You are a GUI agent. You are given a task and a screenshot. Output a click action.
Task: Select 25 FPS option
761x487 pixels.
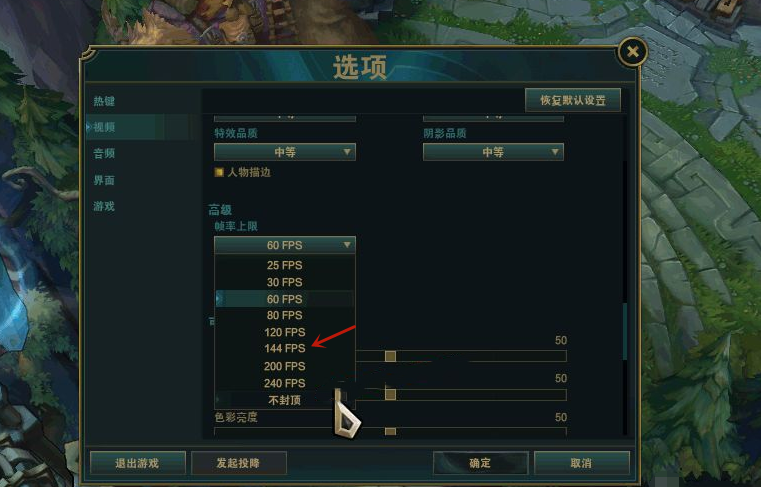pyautogui.click(x=285, y=265)
